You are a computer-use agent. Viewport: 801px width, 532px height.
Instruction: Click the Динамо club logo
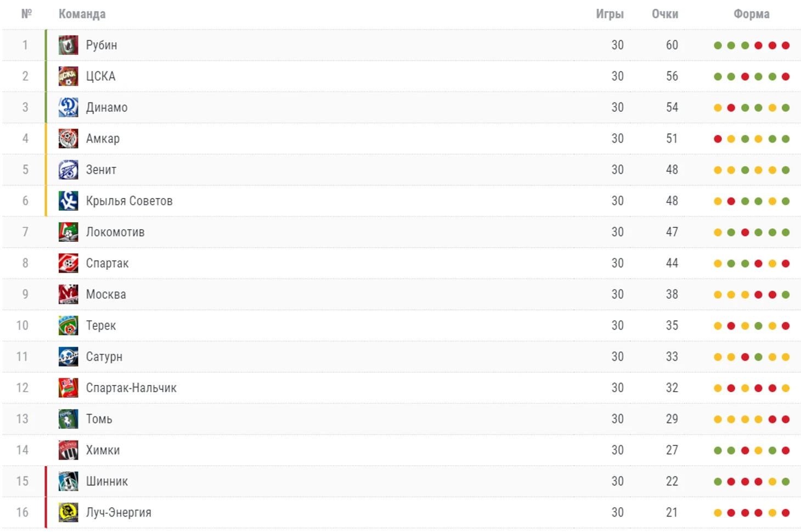(68, 107)
